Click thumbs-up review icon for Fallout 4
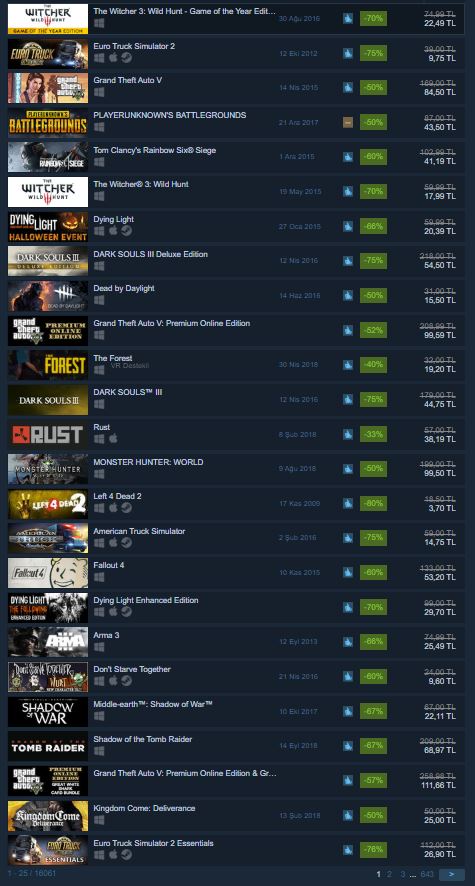 point(348,573)
